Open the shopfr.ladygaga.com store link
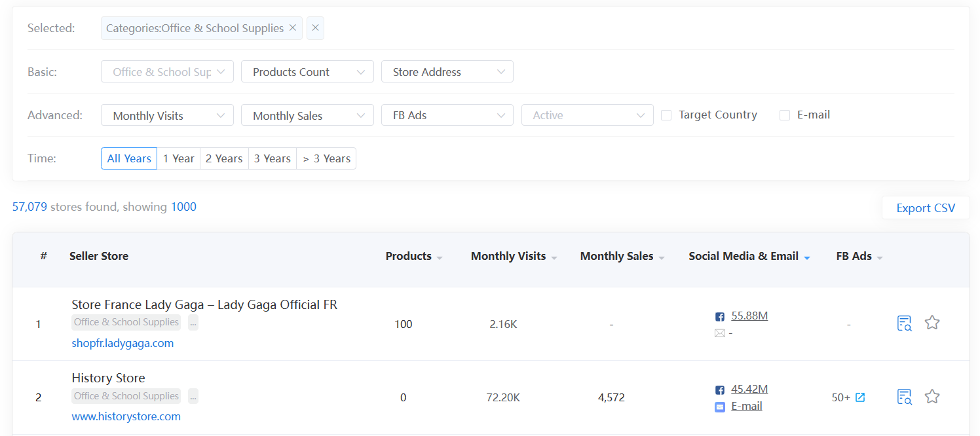Viewport: 980px width, 436px height. [x=122, y=343]
